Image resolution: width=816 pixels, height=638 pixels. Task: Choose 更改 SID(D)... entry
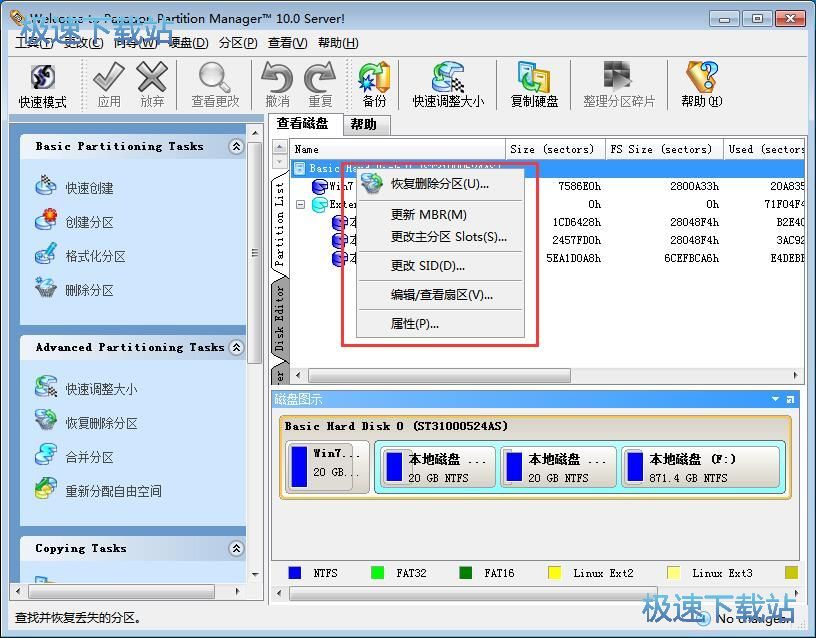(440, 266)
